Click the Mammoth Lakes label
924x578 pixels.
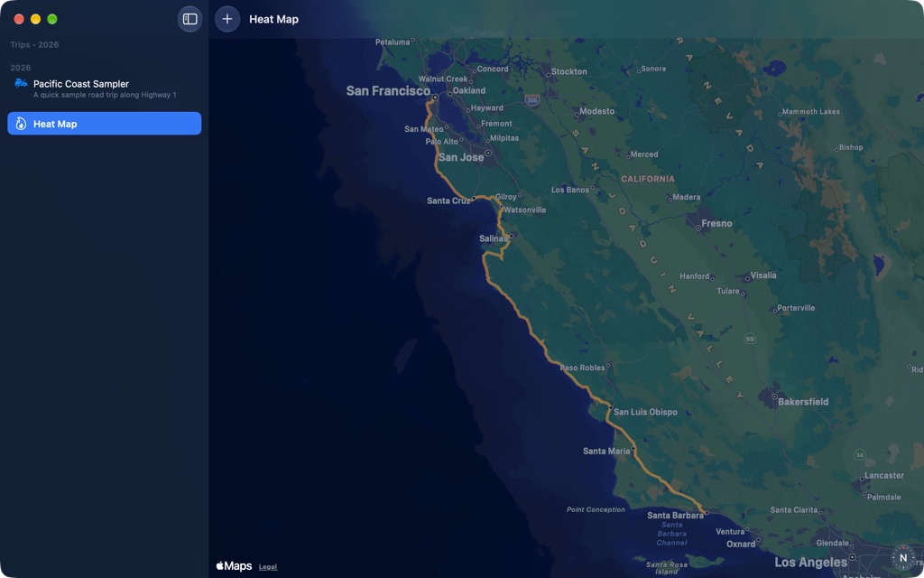point(811,111)
